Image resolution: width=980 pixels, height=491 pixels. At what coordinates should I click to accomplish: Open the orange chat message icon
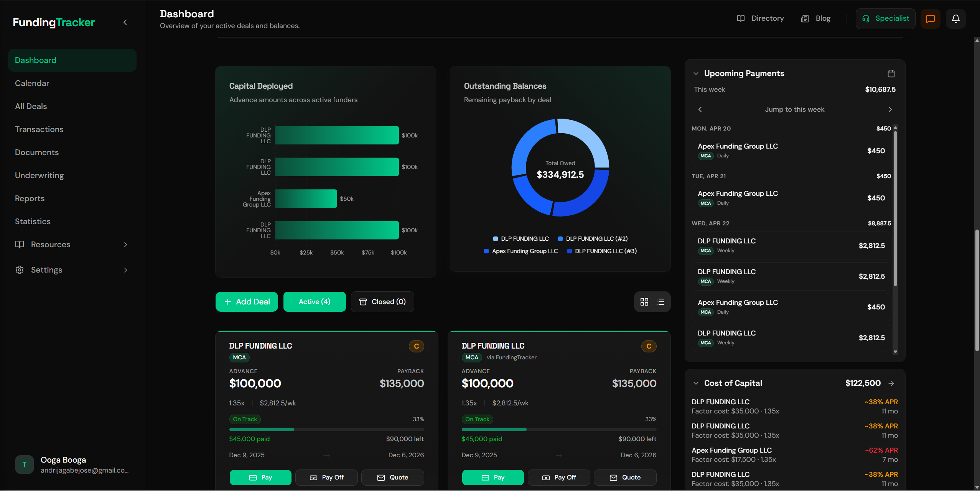(930, 18)
